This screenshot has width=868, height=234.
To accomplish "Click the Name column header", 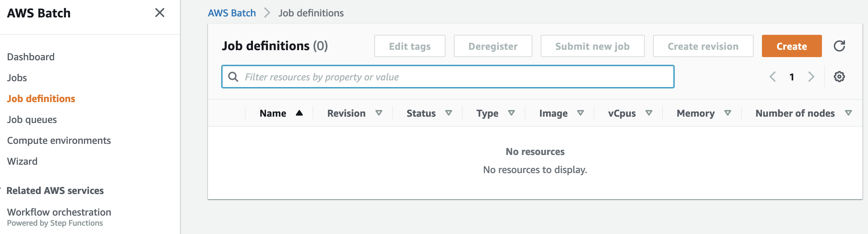I will pos(273,113).
